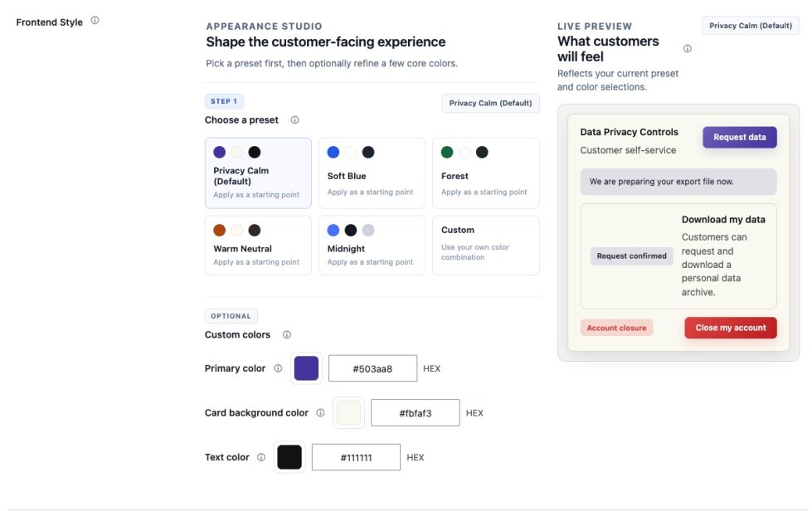Click the Request confirmed badge in preview
The width and height of the screenshot is (812, 511).
(x=632, y=256)
